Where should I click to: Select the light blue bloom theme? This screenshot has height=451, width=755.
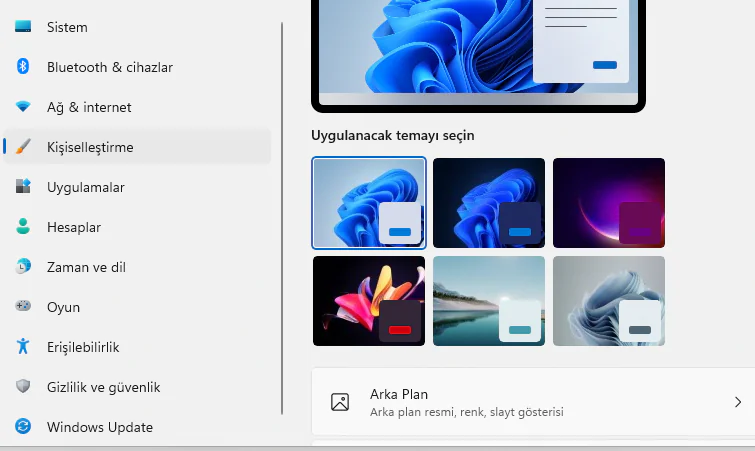pyautogui.click(x=369, y=203)
